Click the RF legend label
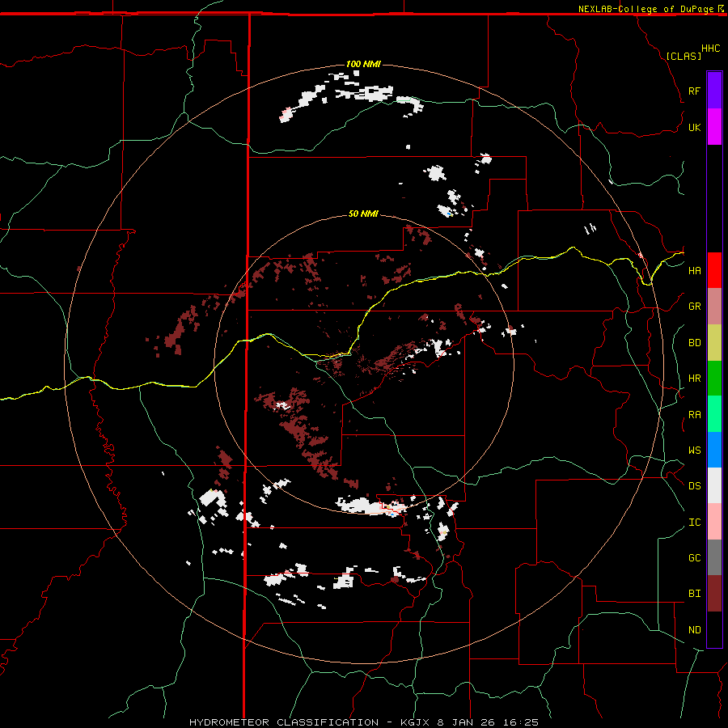The width and height of the screenshot is (728, 728). [694, 91]
